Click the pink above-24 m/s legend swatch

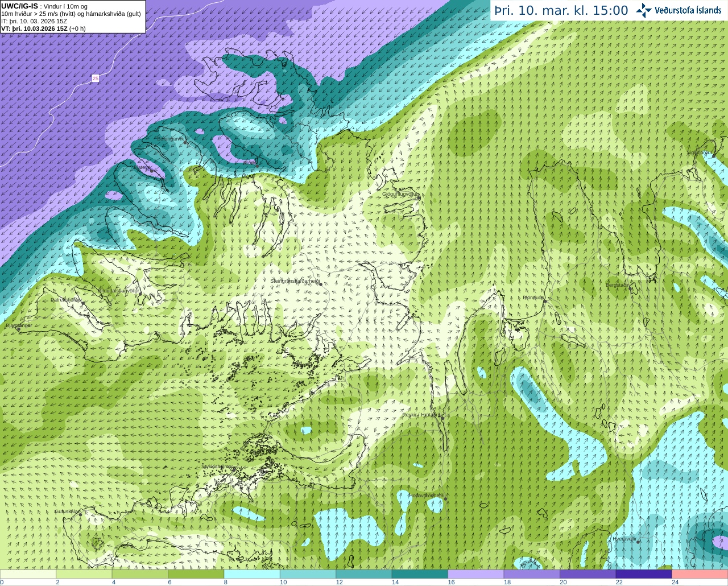(x=700, y=573)
